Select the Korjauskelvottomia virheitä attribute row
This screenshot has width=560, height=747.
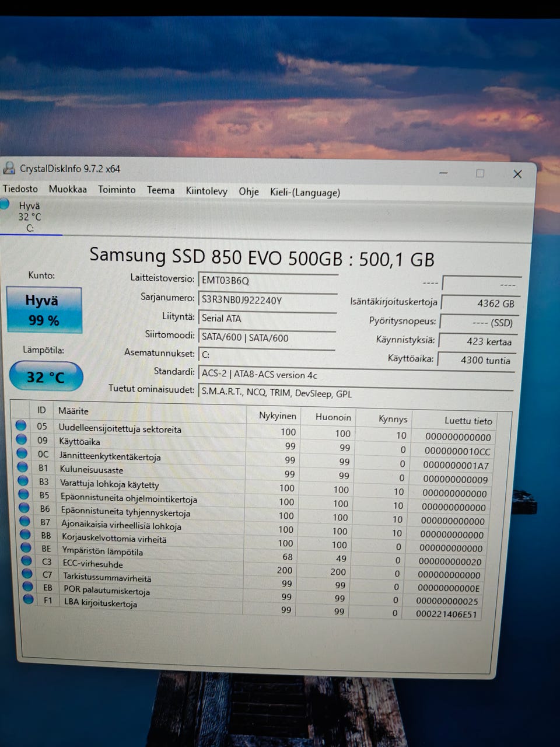pos(114,538)
